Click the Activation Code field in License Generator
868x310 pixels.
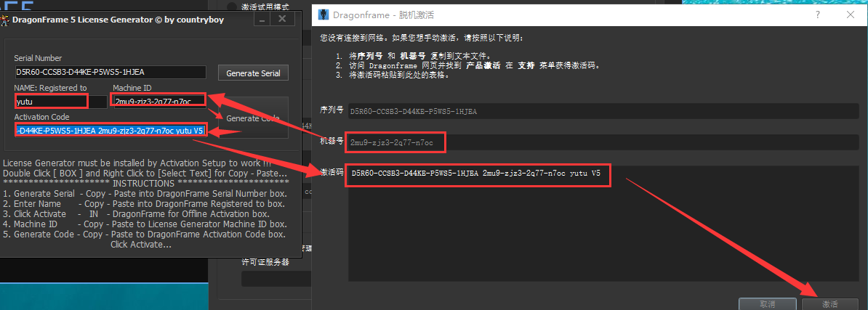pos(110,131)
